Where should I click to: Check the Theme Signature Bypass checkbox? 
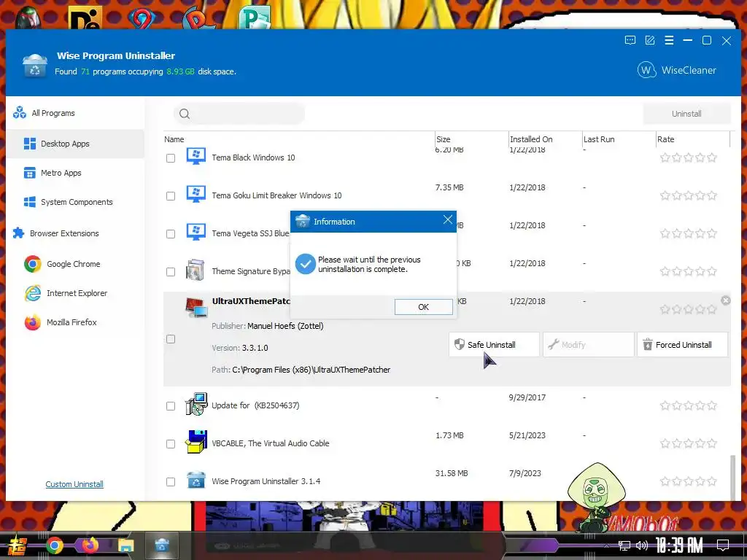click(x=171, y=272)
